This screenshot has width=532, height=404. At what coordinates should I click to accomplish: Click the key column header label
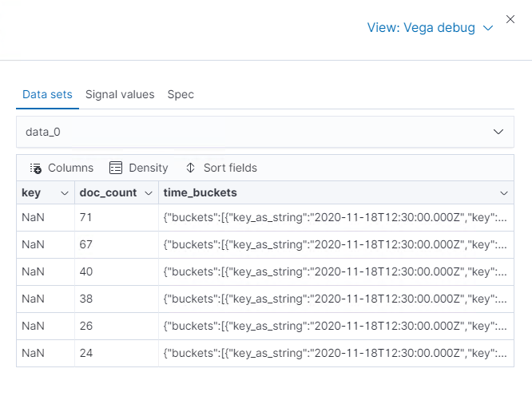click(x=32, y=193)
